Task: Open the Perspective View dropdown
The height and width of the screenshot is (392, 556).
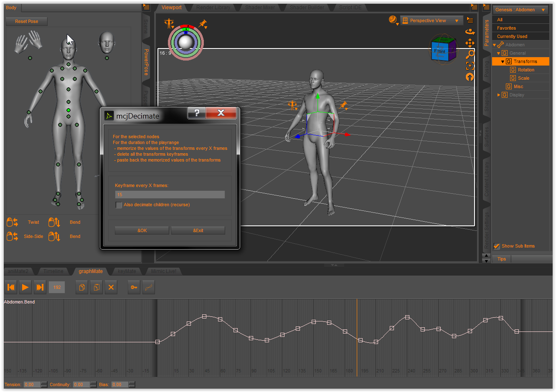Action: coord(432,20)
